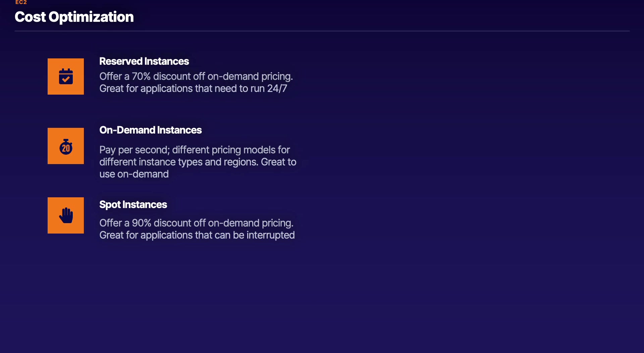Click the orange EC2 label
644x353 pixels.
pyautogui.click(x=21, y=2)
